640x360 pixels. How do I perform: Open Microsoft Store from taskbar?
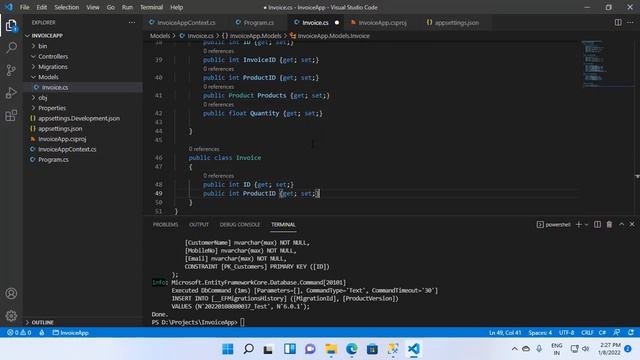click(372, 349)
